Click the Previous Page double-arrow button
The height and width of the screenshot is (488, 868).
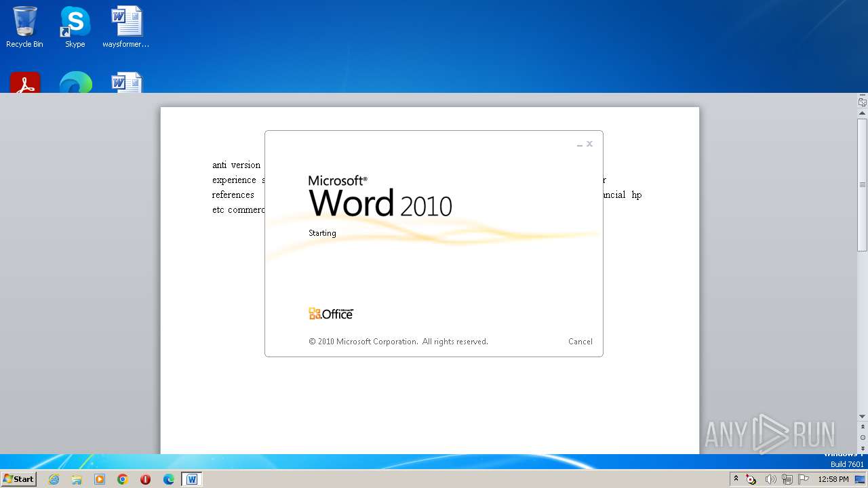point(863,427)
